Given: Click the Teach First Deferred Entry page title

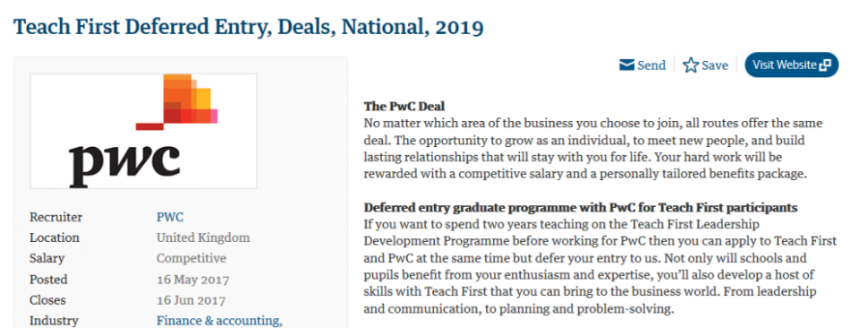Looking at the screenshot, I should 249,27.
